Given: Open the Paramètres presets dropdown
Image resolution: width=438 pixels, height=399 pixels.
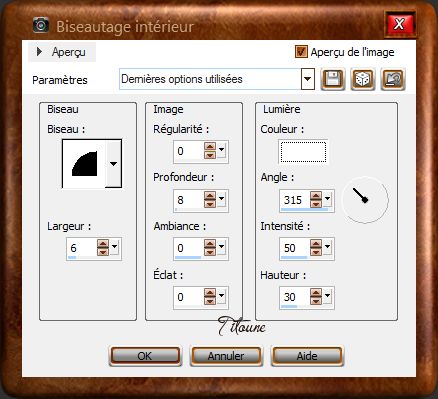Looking at the screenshot, I should pos(307,79).
